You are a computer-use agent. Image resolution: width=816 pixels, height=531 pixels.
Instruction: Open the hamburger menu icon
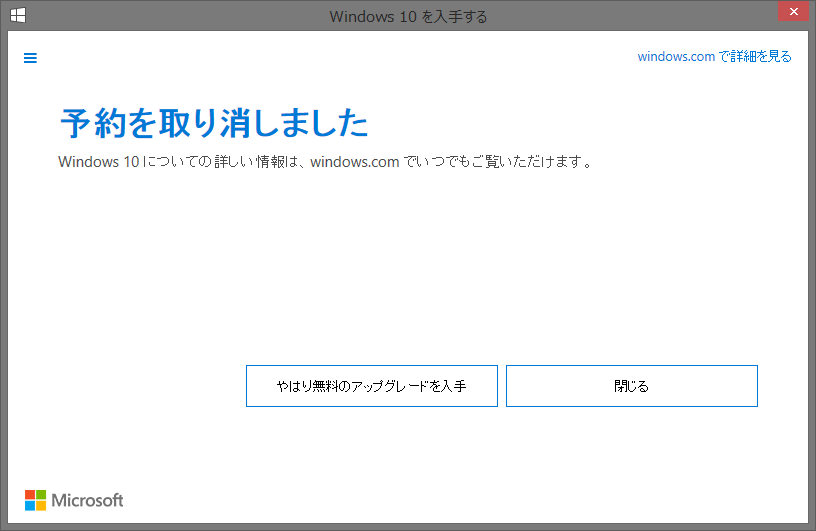point(30,58)
